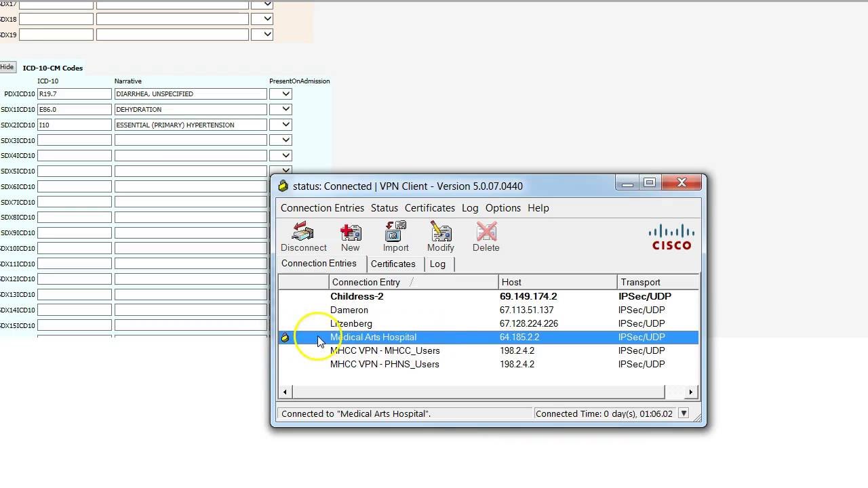Click the PDXICD10 code field R19.7

click(74, 94)
